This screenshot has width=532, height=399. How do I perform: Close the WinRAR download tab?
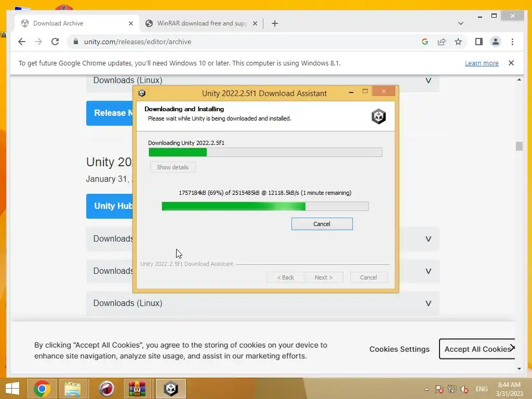click(x=255, y=23)
